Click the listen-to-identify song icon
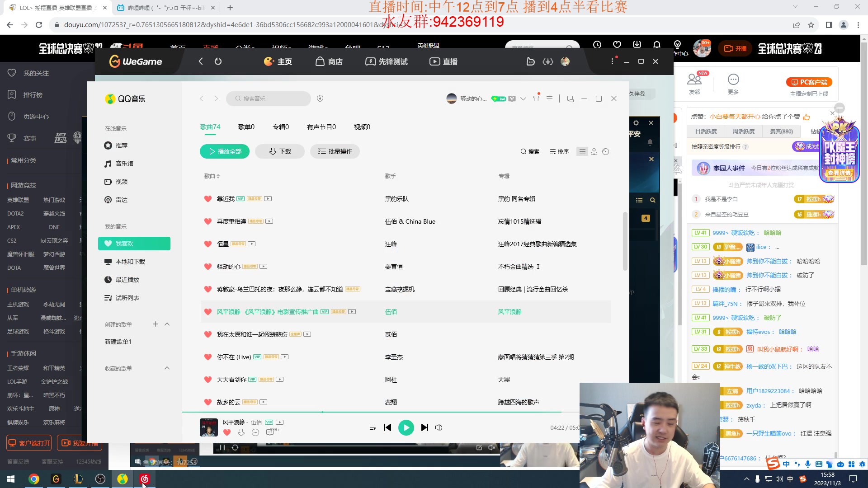 tap(320, 99)
